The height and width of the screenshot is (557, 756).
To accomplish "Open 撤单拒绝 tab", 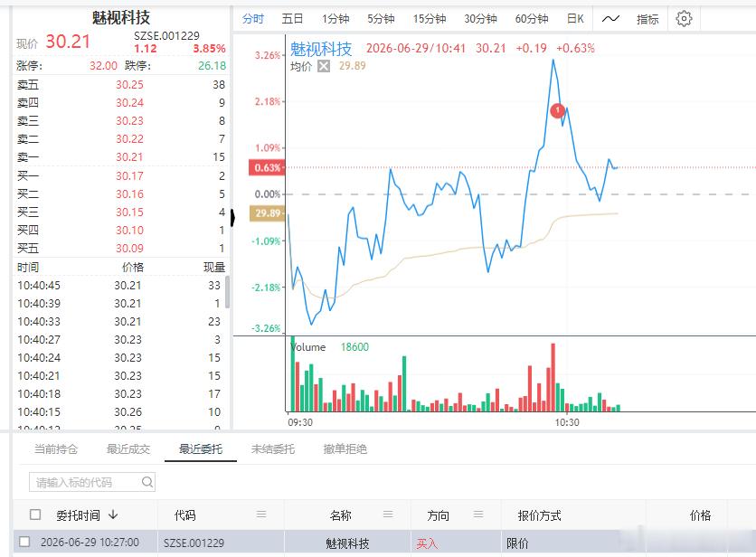I will pos(345,449).
